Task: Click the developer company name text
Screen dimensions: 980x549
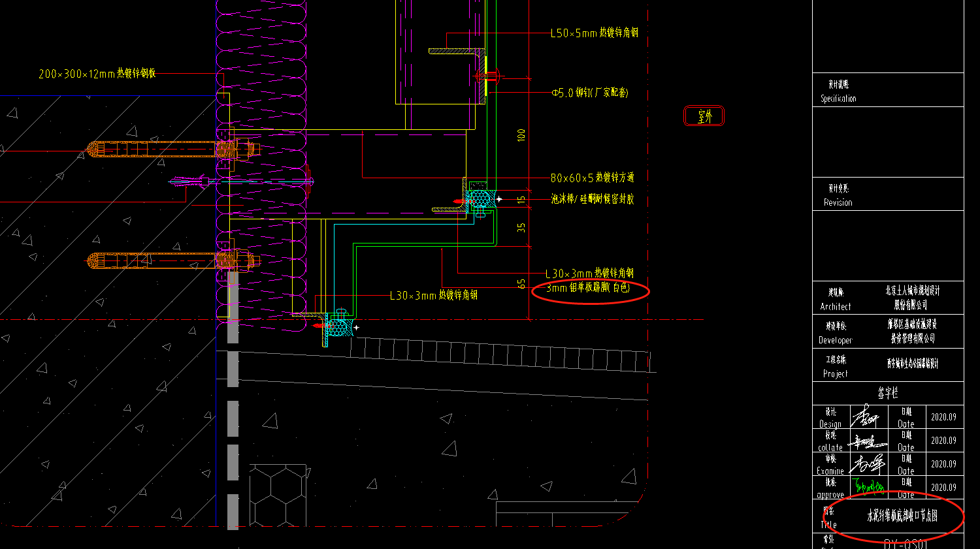Action: 911,332
